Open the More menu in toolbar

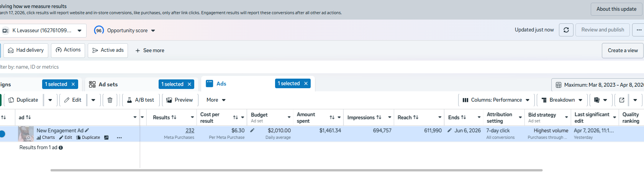click(x=216, y=100)
